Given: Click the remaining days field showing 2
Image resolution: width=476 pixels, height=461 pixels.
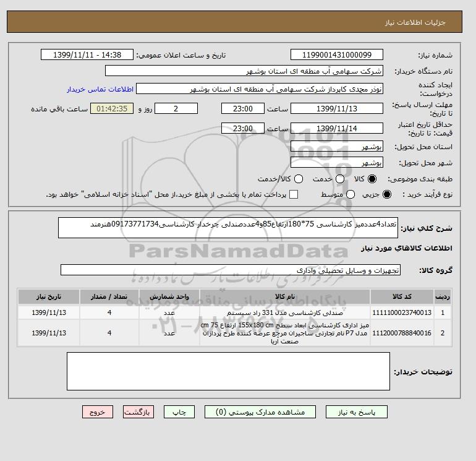Looking at the screenshot, I should [x=176, y=108].
